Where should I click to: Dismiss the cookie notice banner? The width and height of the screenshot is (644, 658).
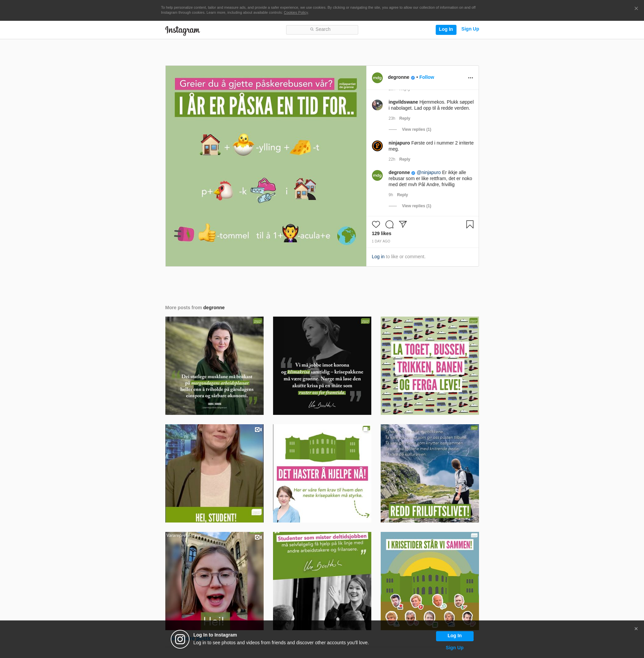coord(636,8)
